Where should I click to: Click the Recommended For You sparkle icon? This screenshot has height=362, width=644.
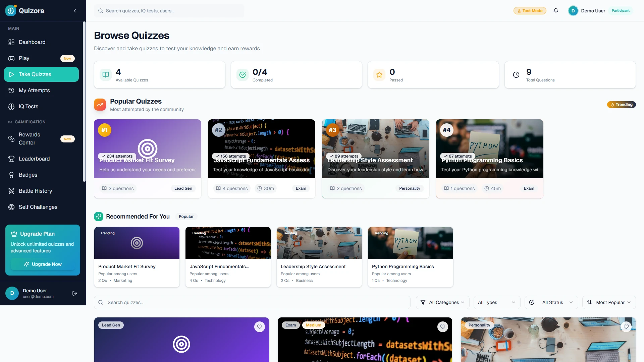coord(99,217)
